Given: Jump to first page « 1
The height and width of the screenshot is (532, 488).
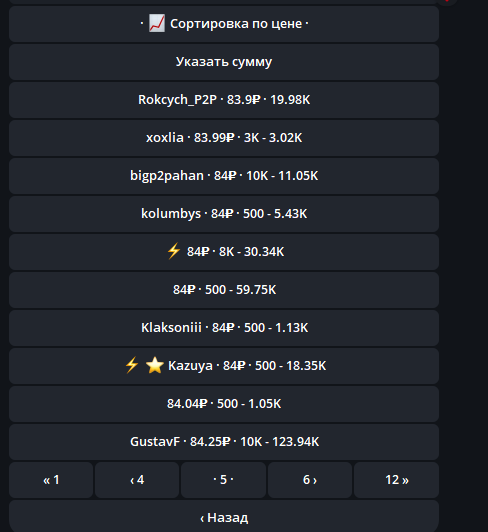Looking at the screenshot, I should [x=51, y=480].
